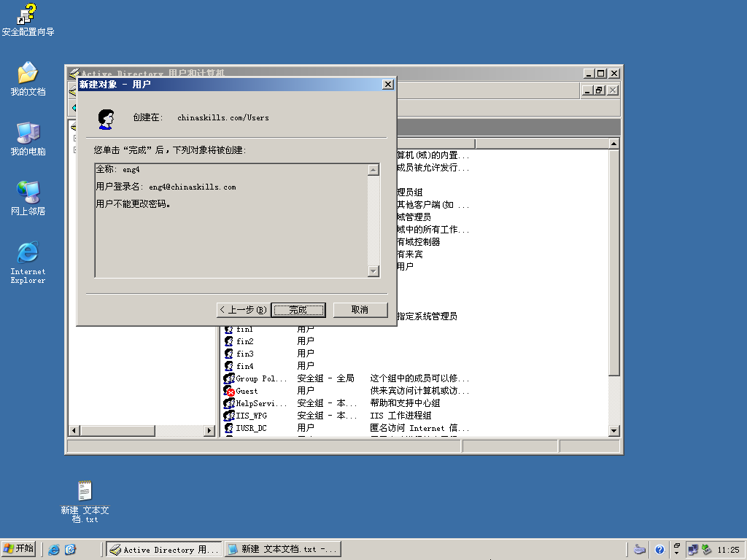Go back with the 上一步(B) button
The image size is (747, 560).
point(243,309)
